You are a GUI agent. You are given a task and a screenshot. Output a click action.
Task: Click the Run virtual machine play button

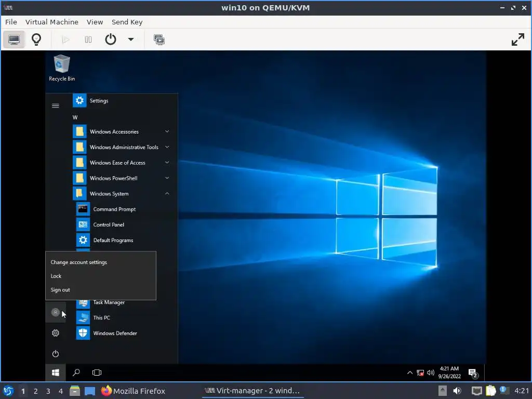[x=66, y=39]
